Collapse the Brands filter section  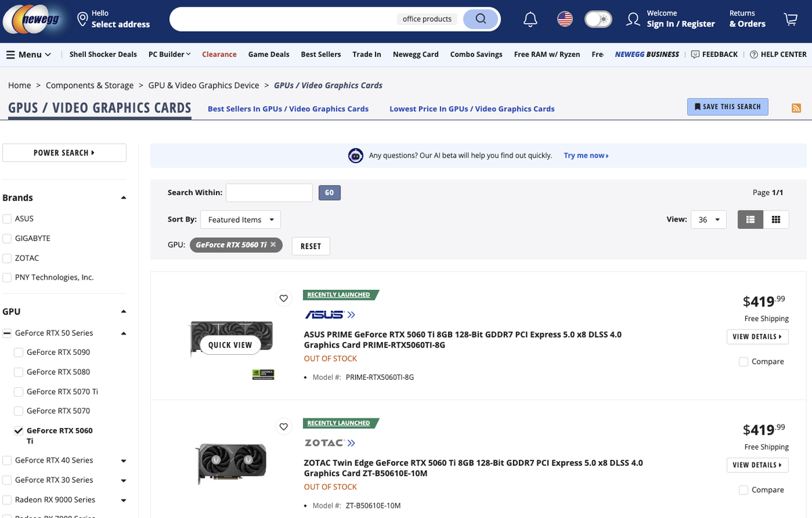click(123, 198)
